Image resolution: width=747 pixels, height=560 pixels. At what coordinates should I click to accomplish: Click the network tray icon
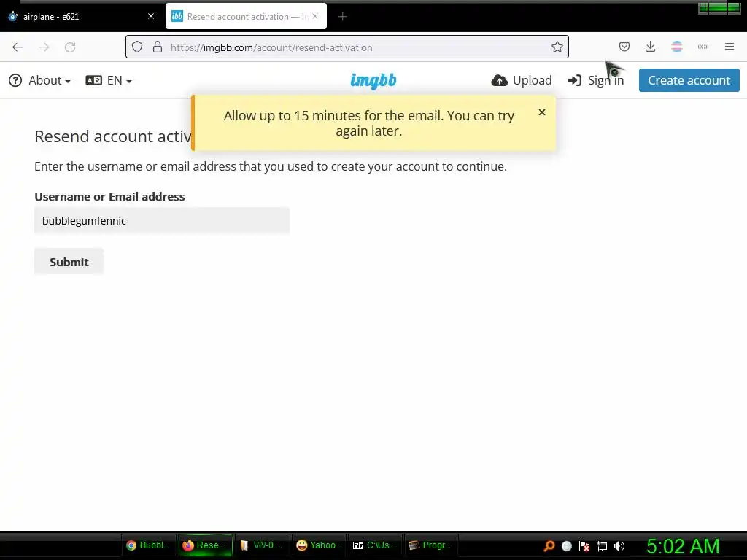pos(602,546)
